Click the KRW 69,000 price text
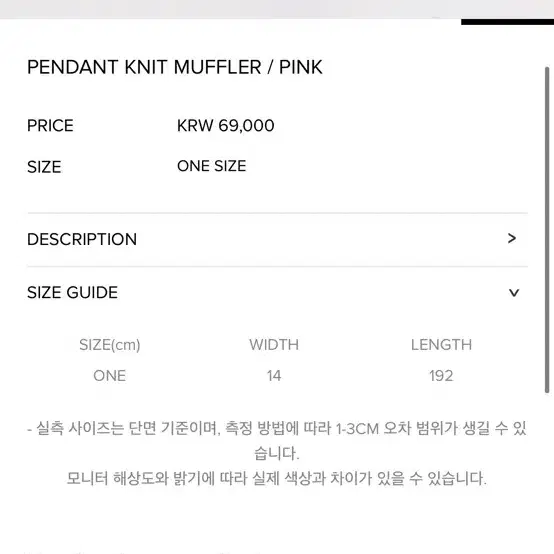554x554 pixels. [226, 125]
